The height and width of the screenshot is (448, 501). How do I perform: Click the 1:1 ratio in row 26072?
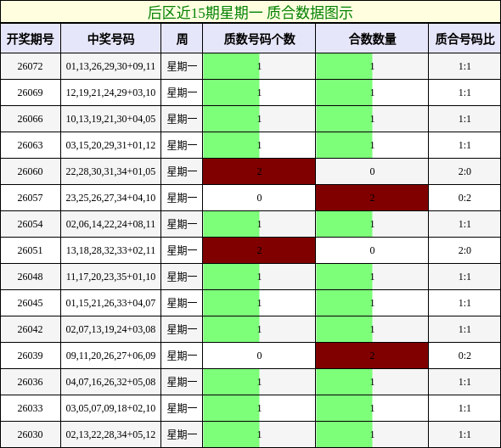tap(464, 66)
